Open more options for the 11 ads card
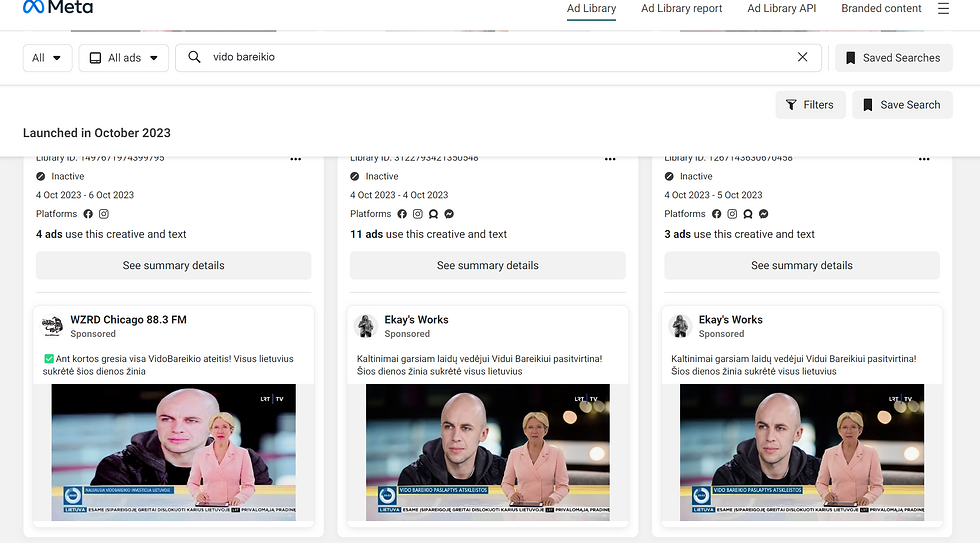This screenshot has height=543, width=980. click(610, 159)
